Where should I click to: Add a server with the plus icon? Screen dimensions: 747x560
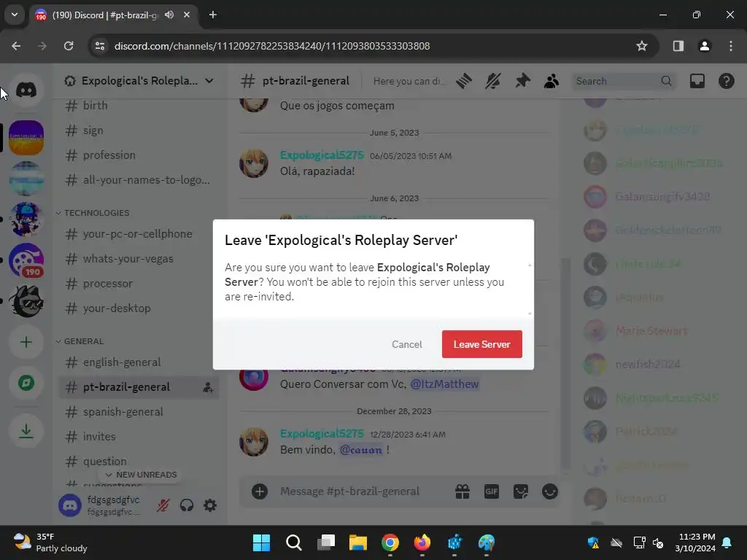click(26, 342)
